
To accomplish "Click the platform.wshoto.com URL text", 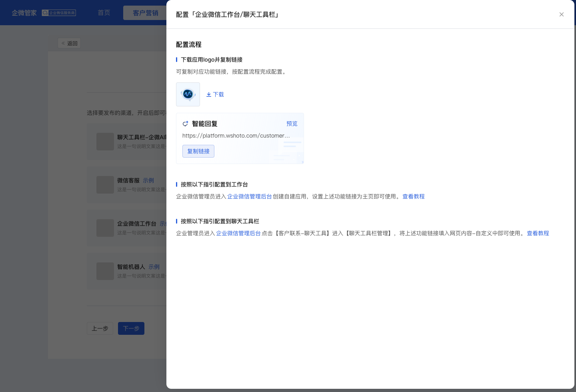I will coord(236,136).
